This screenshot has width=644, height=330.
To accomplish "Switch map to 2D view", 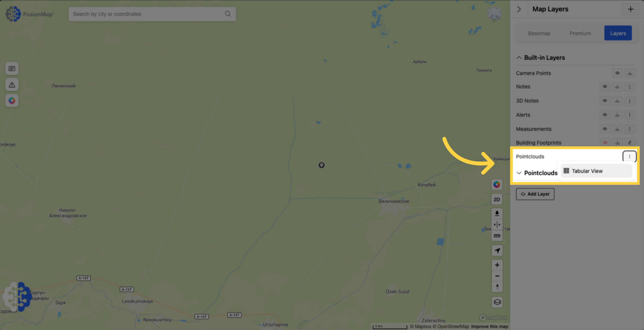I will click(497, 199).
